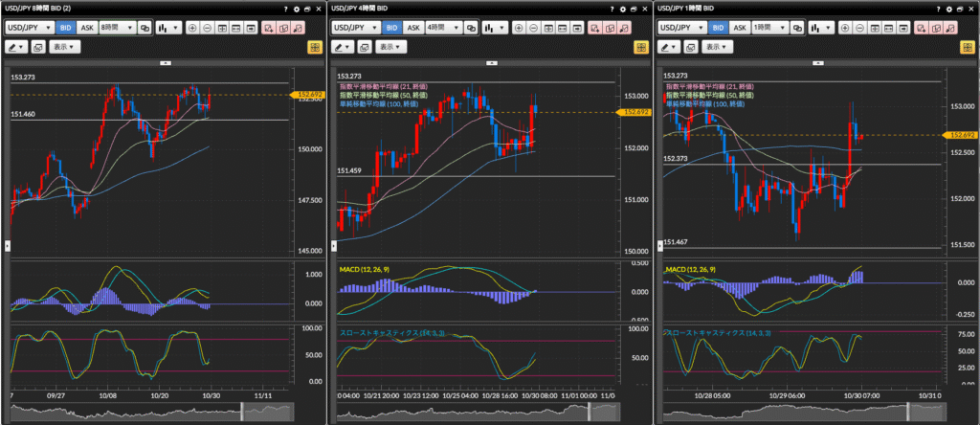Image resolution: width=980 pixels, height=425 pixels.
Task: Open 表示 menu in the 1時間 chart
Action: pos(717,46)
